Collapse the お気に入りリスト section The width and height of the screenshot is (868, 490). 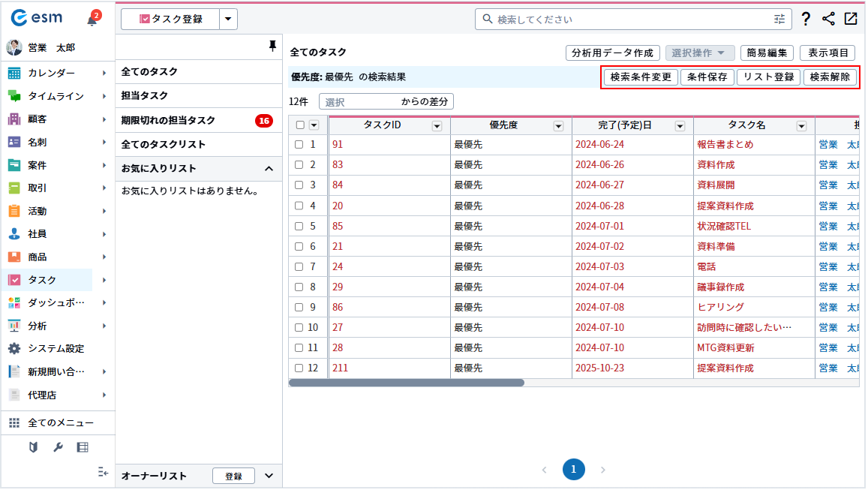click(269, 168)
